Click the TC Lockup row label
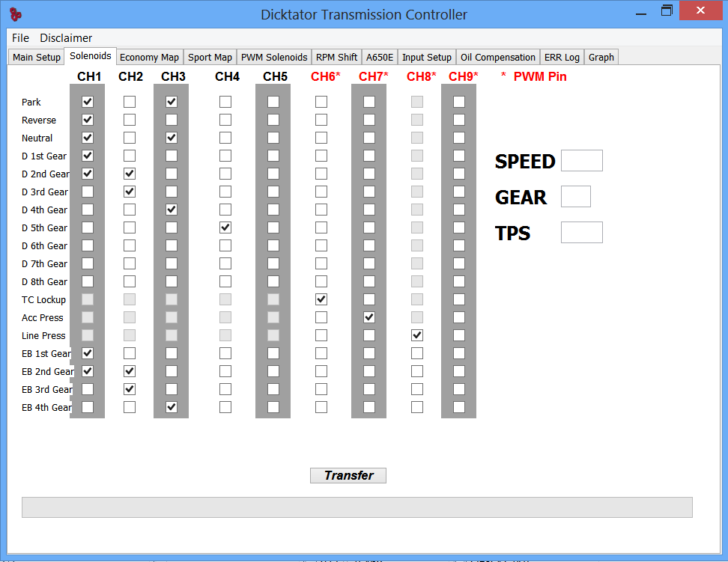 pyautogui.click(x=43, y=300)
